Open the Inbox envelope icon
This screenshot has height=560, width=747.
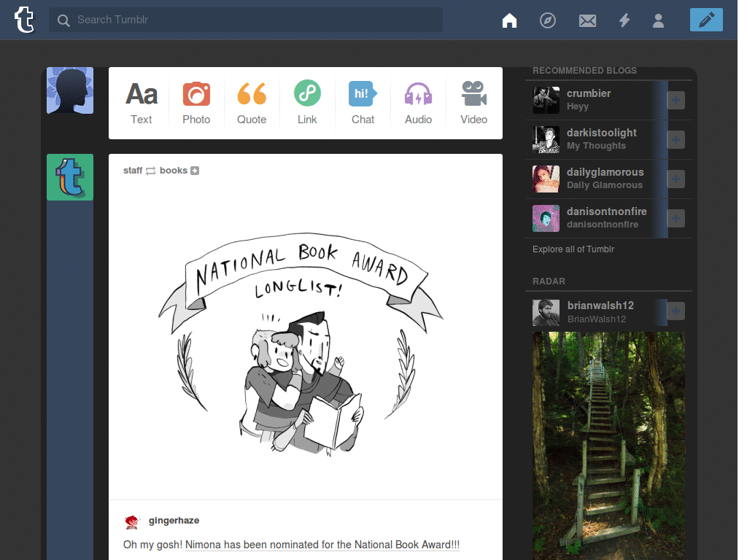click(587, 20)
